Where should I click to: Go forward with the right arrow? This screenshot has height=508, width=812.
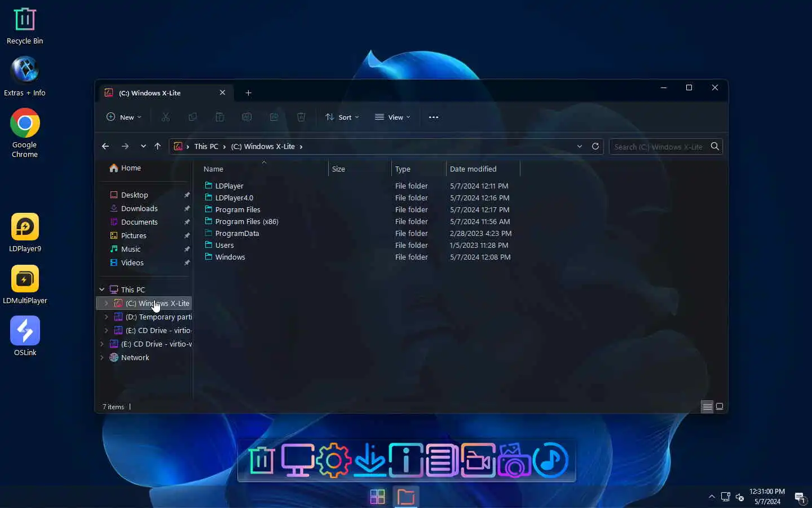click(125, 146)
